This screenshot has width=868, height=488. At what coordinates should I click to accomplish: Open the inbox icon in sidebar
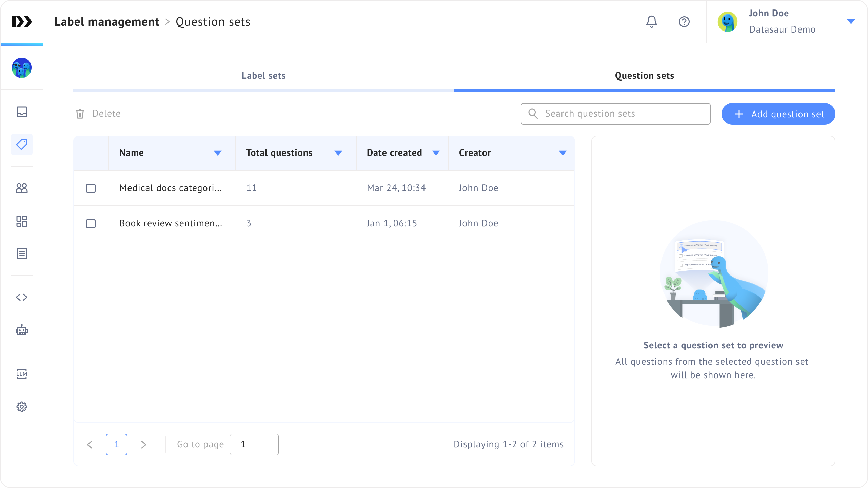coord(22,111)
